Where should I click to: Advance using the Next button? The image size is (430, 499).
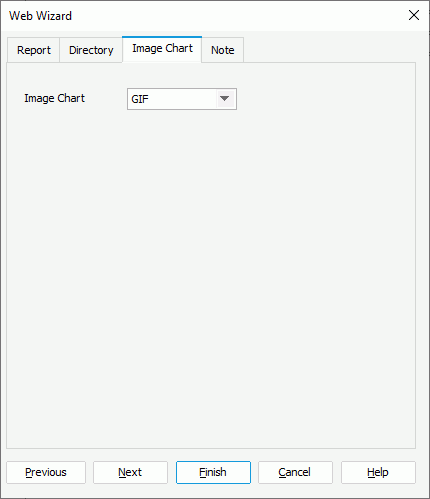point(130,472)
